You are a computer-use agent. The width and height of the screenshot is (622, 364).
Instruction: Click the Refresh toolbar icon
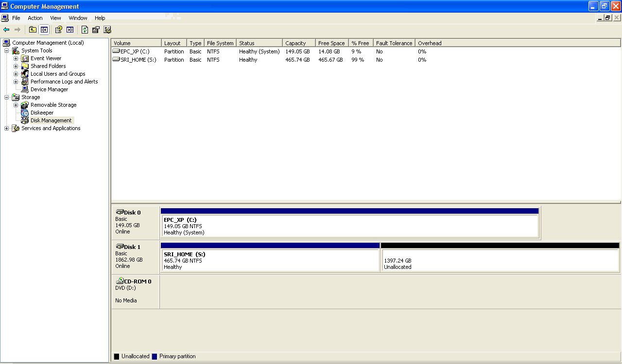pyautogui.click(x=85, y=30)
